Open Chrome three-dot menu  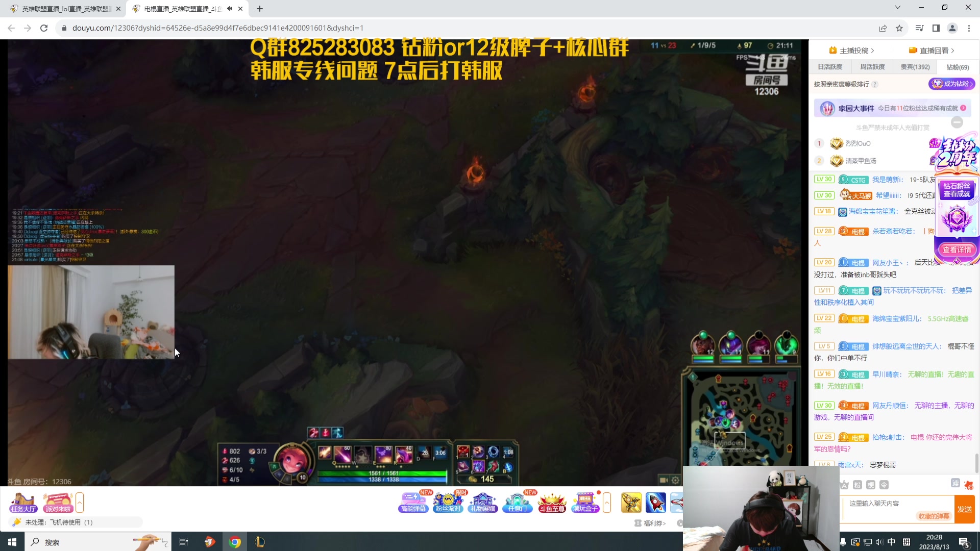pos(969,28)
